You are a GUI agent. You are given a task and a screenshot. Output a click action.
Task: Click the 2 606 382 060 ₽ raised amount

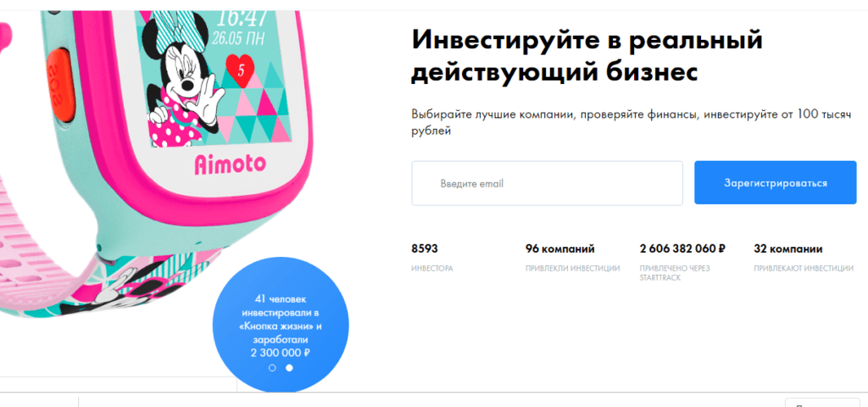click(x=682, y=248)
